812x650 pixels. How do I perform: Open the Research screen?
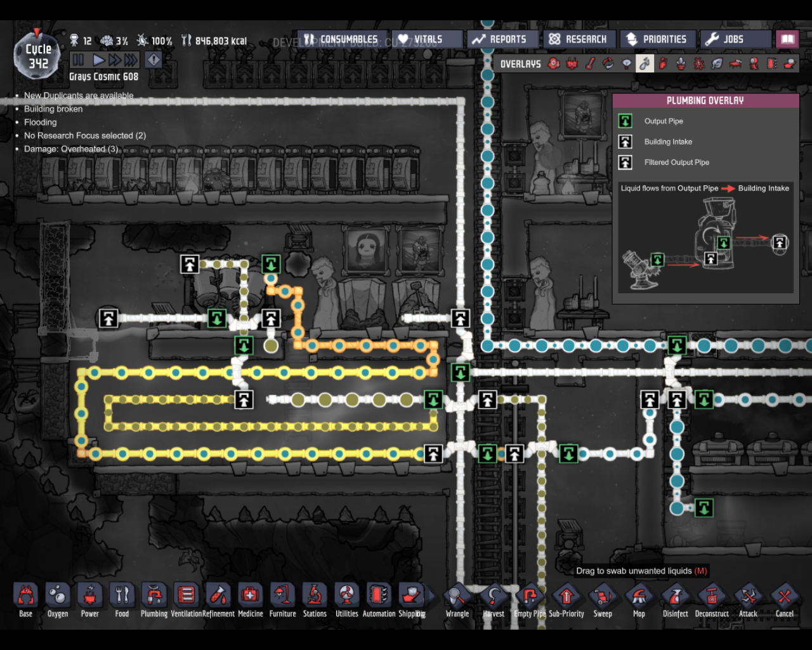(577, 39)
